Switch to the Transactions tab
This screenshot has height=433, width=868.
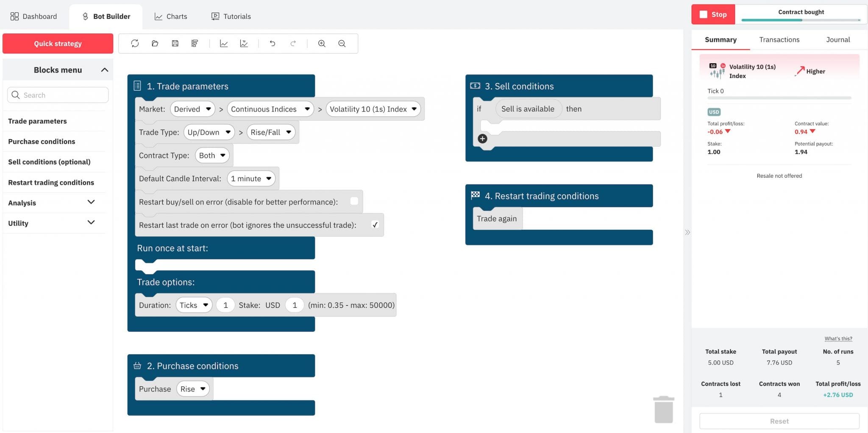pos(779,39)
